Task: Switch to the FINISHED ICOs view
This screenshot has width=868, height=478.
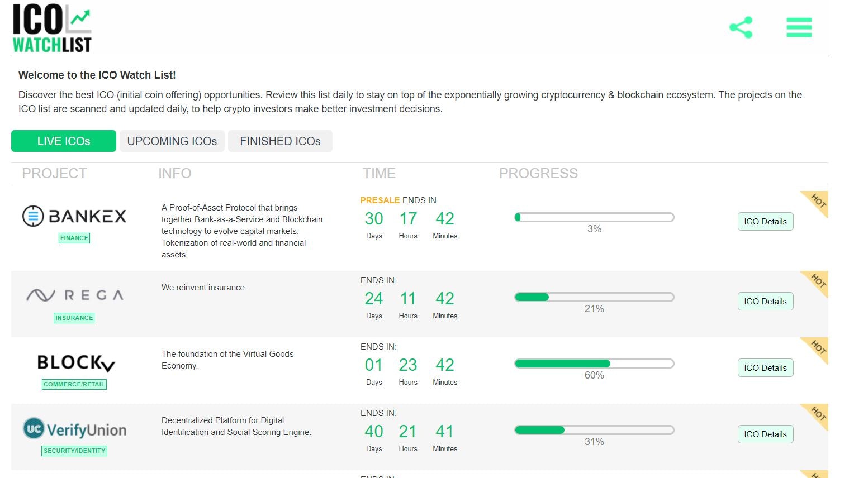Action: point(280,141)
